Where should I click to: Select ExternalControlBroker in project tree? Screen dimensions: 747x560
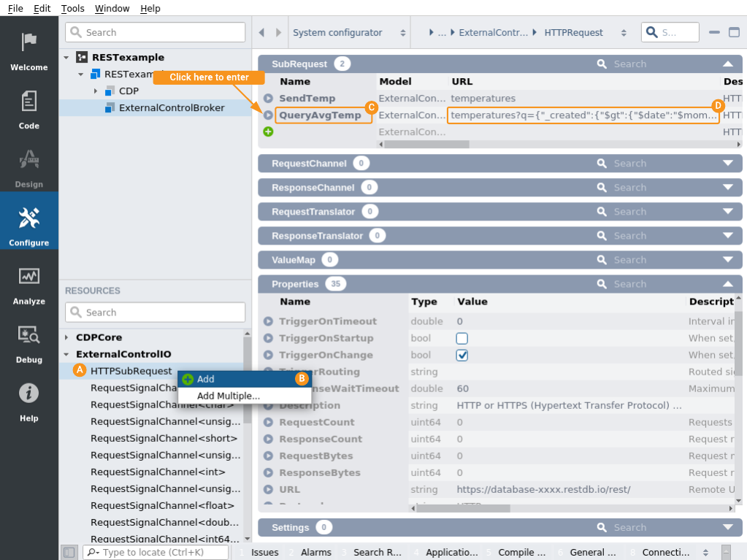click(x=171, y=108)
